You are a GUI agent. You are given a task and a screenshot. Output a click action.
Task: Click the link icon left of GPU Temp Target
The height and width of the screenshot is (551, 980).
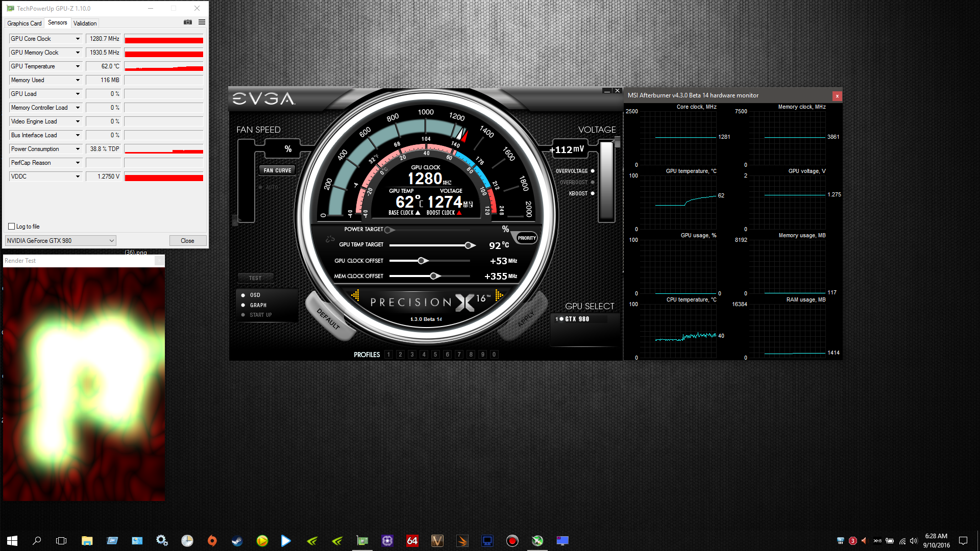point(330,239)
